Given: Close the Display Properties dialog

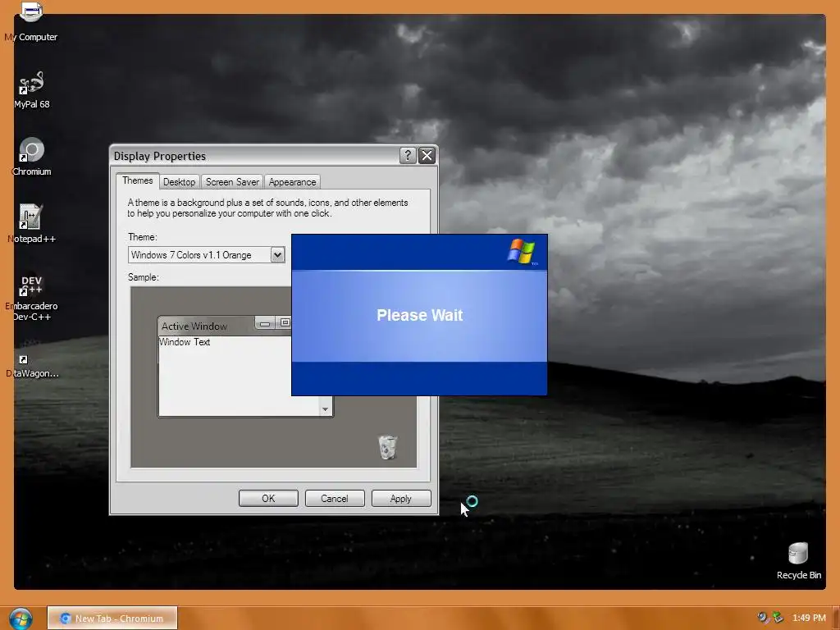Looking at the screenshot, I should (x=427, y=155).
